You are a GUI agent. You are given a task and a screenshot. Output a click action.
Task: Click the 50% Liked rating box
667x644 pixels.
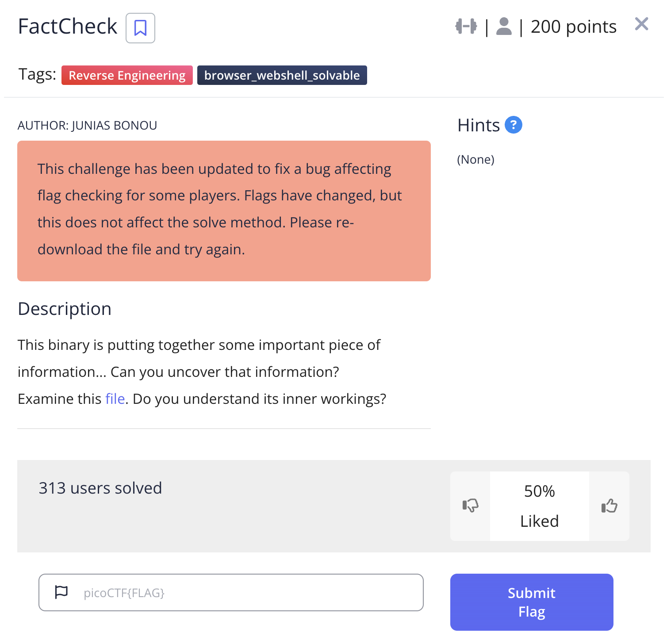[539, 506]
